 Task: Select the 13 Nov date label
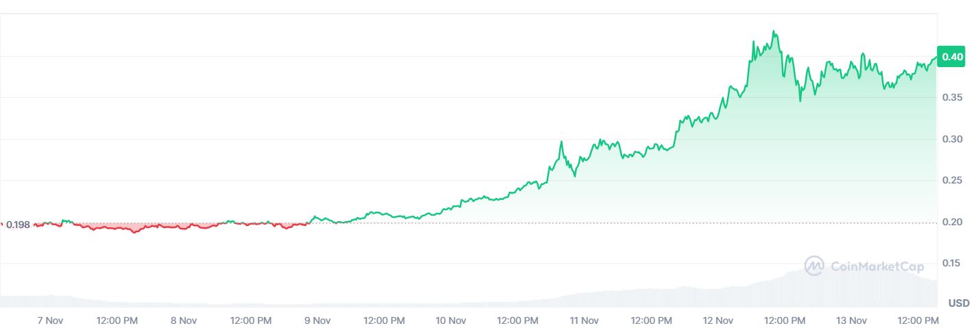853,320
